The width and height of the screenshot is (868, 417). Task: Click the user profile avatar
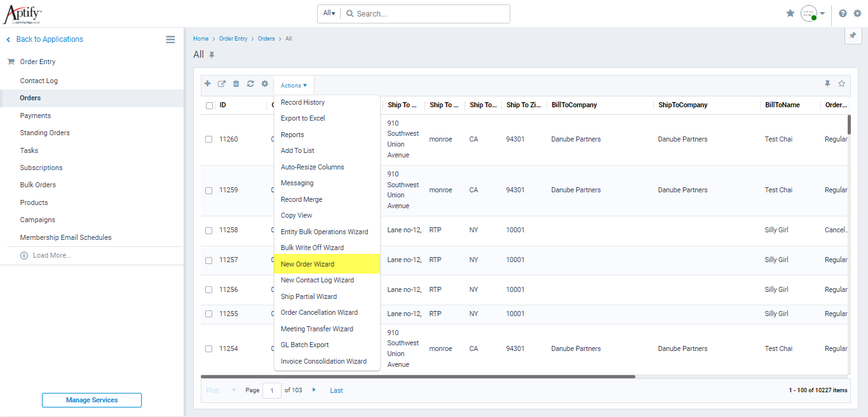pos(808,13)
